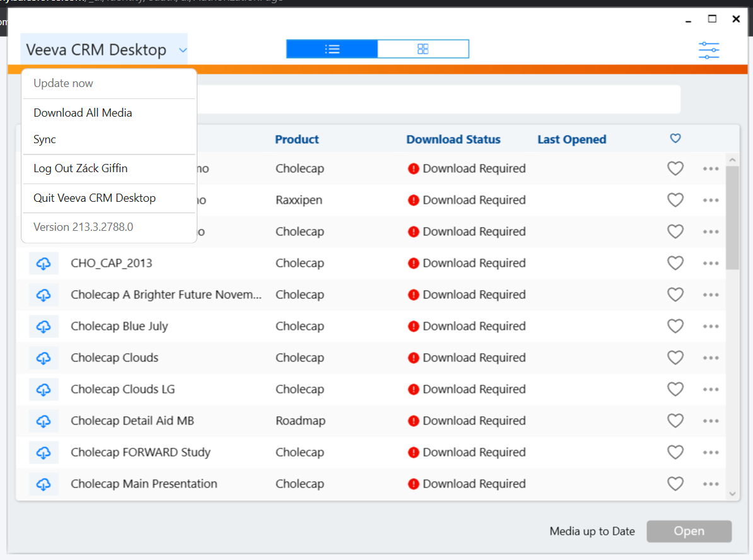The height and width of the screenshot is (560, 753).
Task: Switch to grid view layout
Action: (423, 49)
